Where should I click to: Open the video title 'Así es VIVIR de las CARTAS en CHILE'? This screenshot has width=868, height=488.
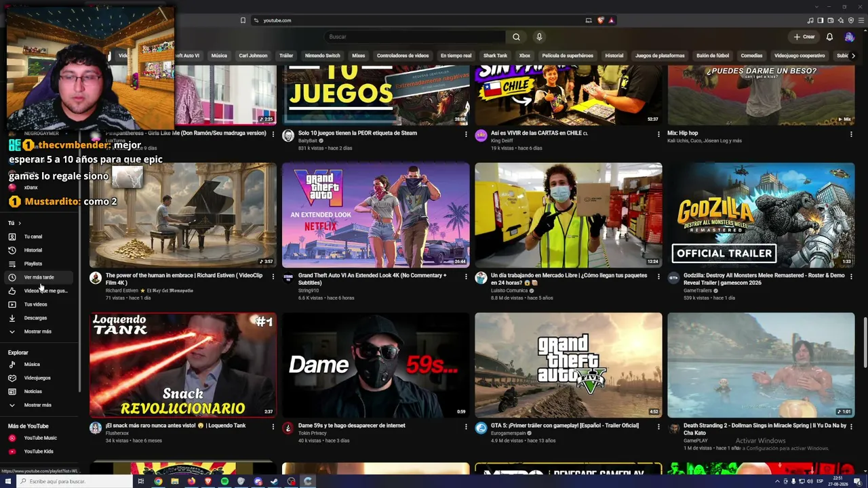pyautogui.click(x=539, y=133)
